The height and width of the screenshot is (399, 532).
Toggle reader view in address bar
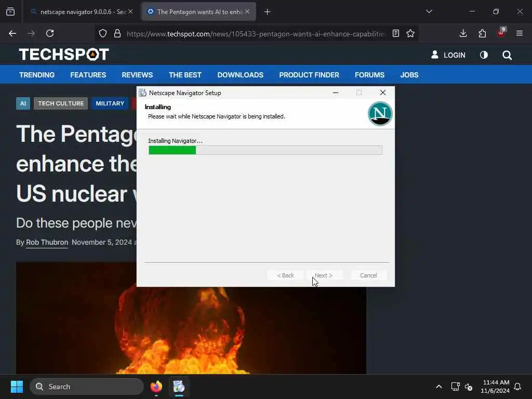[x=395, y=34]
